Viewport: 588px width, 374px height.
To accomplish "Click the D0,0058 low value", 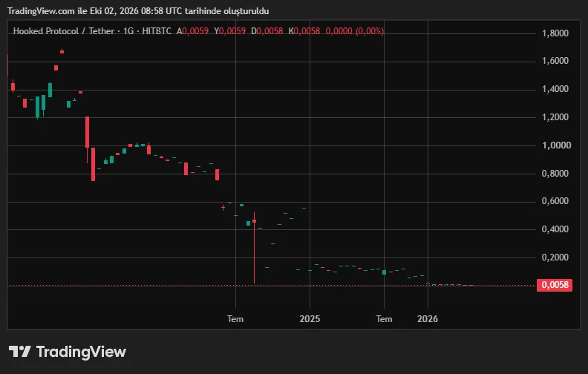I will [267, 31].
